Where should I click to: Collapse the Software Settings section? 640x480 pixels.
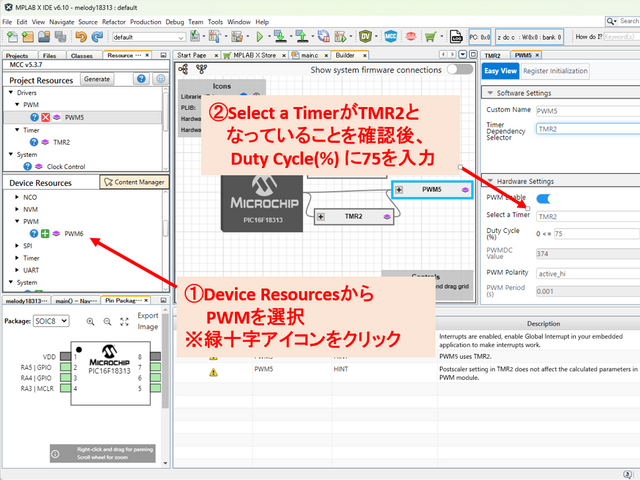pyautogui.click(x=488, y=94)
